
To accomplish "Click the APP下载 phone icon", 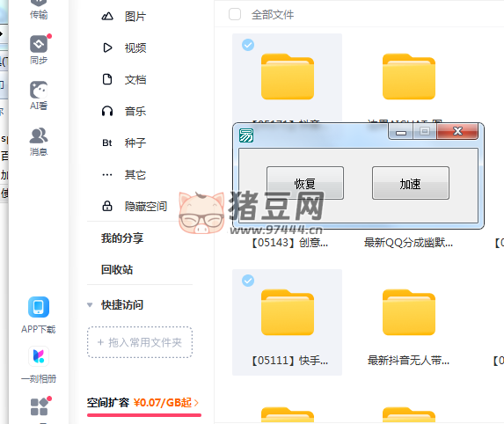I will [x=39, y=307].
